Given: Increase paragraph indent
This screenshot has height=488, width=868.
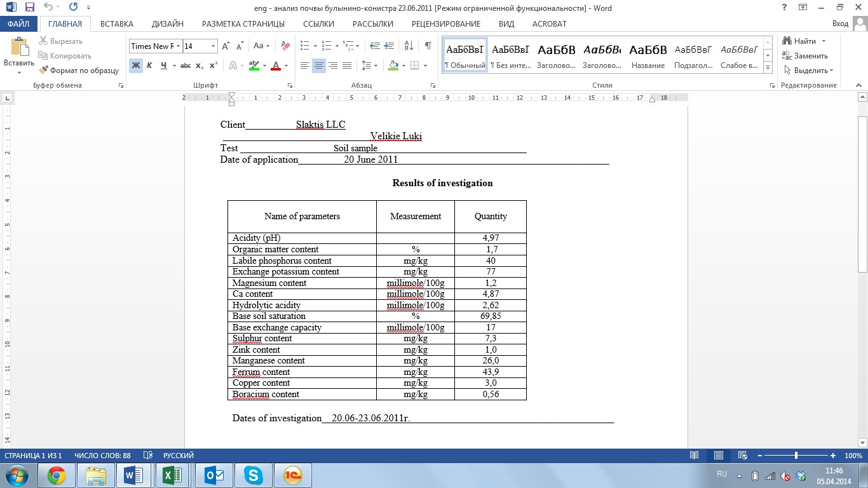Looking at the screenshot, I should click(x=390, y=46).
